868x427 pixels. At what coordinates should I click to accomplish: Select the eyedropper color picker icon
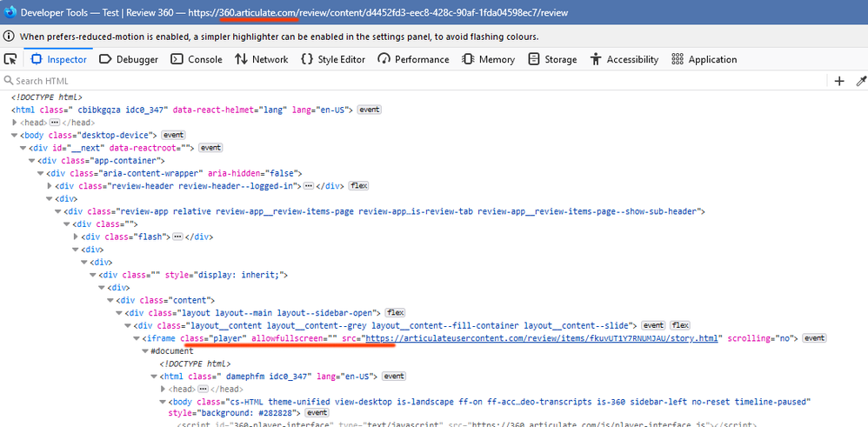tap(861, 81)
